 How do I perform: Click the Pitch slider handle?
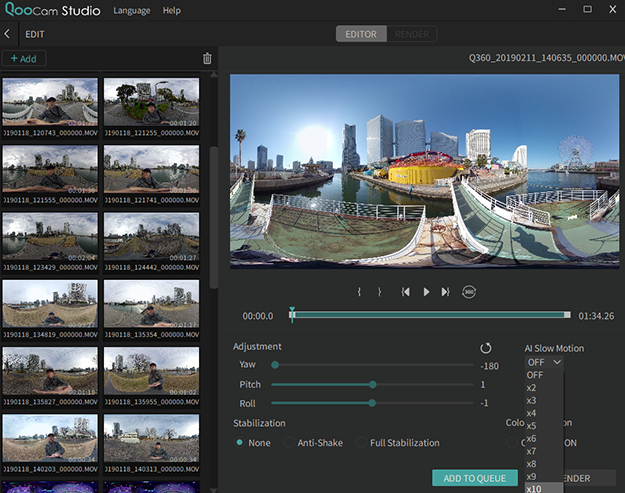(x=373, y=384)
